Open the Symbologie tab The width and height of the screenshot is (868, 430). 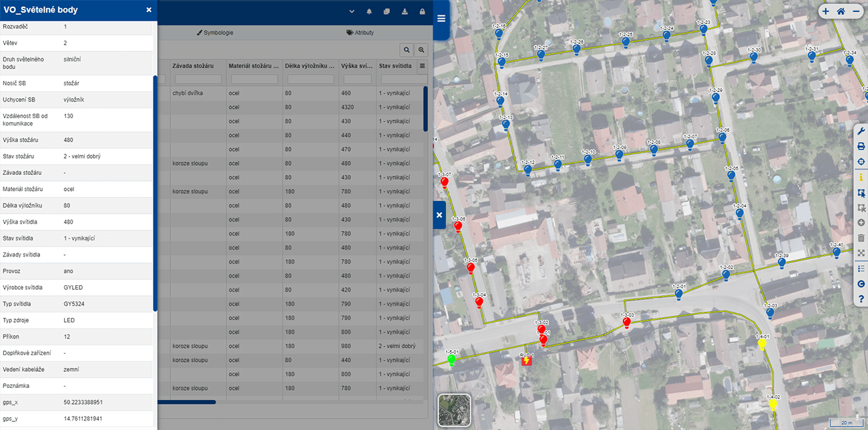tap(214, 33)
